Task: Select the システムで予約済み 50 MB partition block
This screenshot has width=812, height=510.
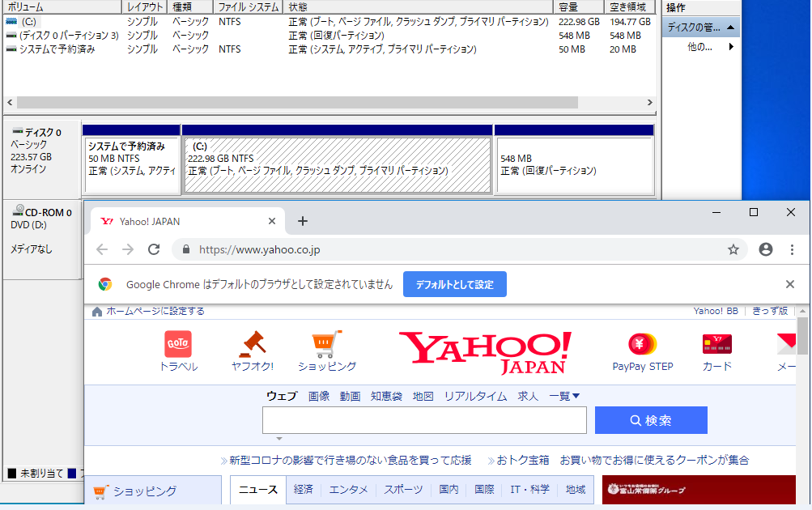Action: point(131,164)
